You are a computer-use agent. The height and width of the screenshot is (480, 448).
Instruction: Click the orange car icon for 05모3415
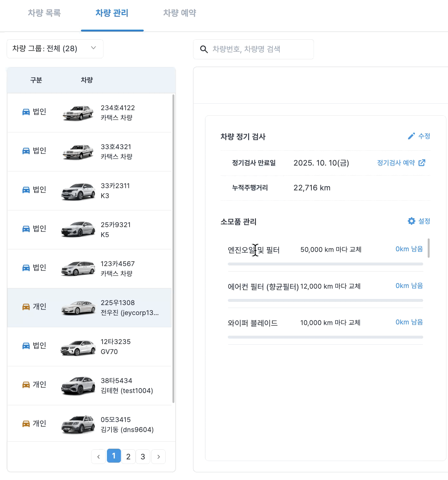point(26,424)
